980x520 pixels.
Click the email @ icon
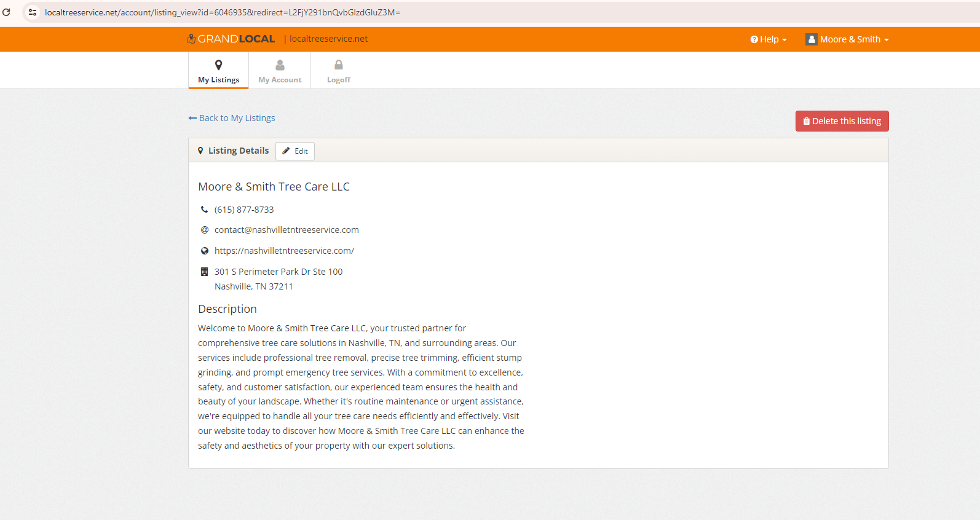pos(205,230)
